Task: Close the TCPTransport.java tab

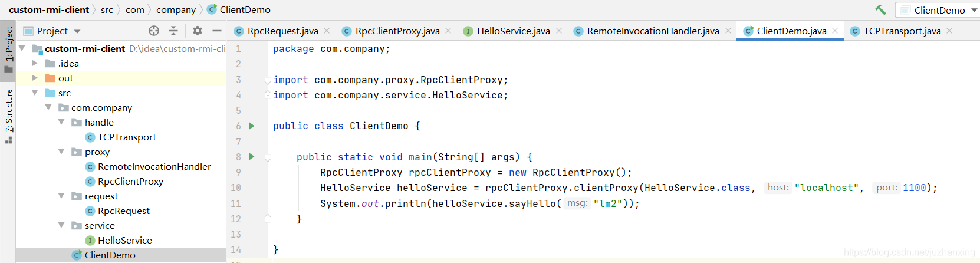Action: coord(949,31)
